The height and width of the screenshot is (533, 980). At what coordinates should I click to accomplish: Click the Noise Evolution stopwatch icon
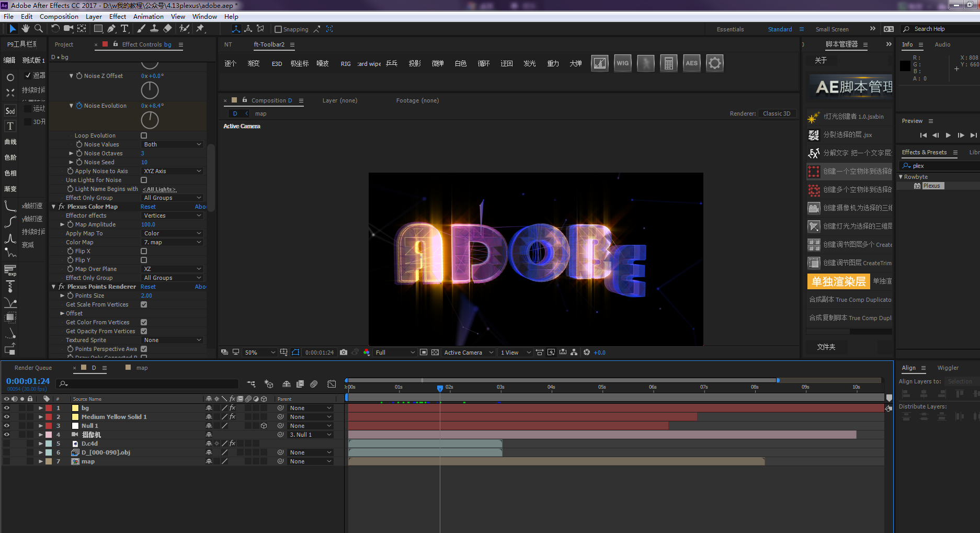pyautogui.click(x=79, y=106)
